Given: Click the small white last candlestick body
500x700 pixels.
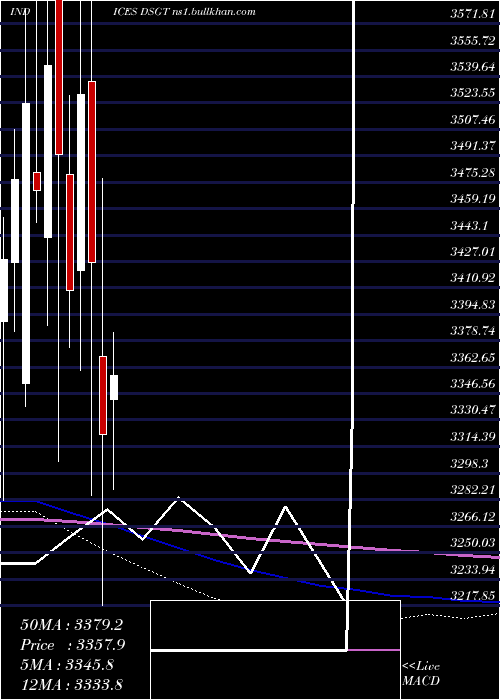Looking at the screenshot, I should point(114,388).
